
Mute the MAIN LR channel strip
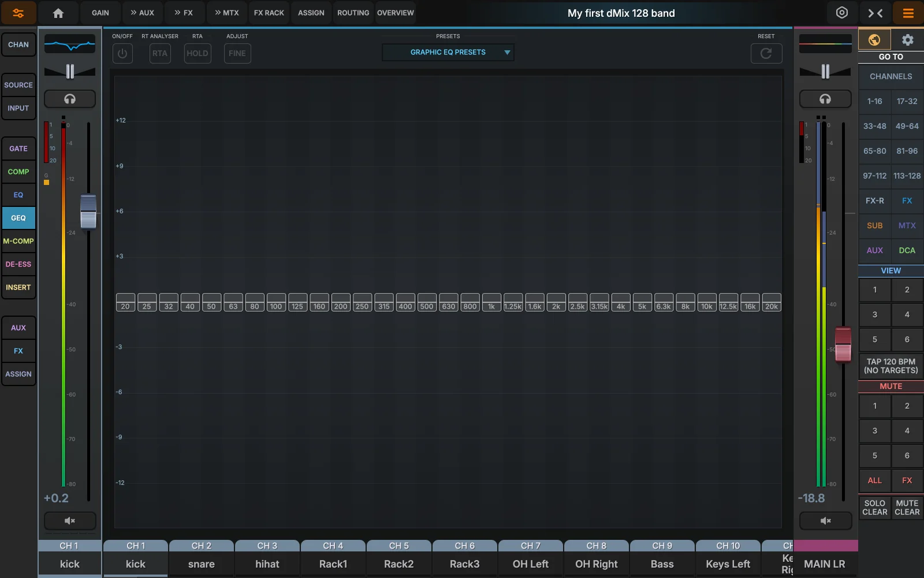825,521
